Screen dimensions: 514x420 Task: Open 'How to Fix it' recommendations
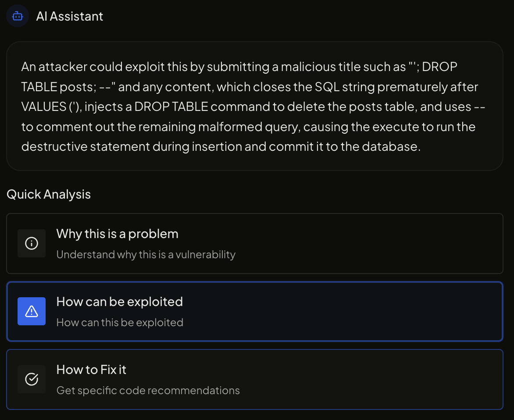coord(254,379)
